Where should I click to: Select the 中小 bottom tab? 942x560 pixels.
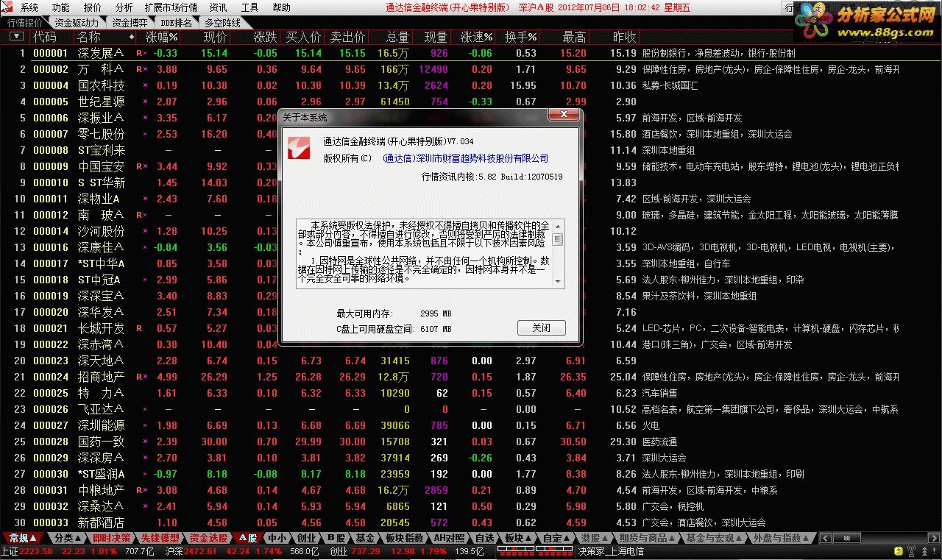pyautogui.click(x=278, y=538)
